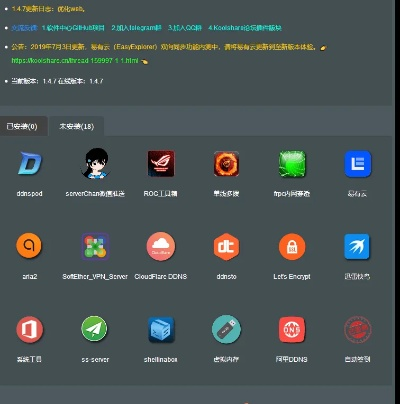Open the orange aria2 icon

coord(29,246)
